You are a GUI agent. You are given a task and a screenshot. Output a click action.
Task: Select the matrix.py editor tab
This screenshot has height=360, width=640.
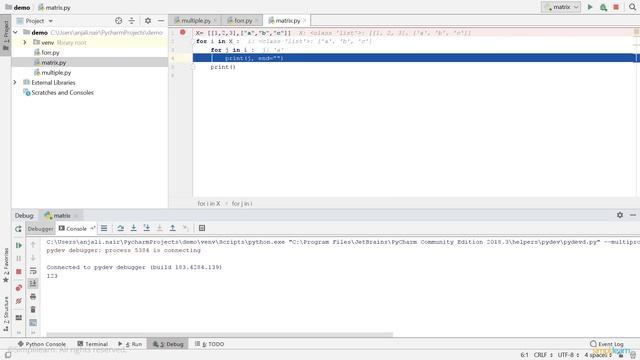[x=287, y=20]
